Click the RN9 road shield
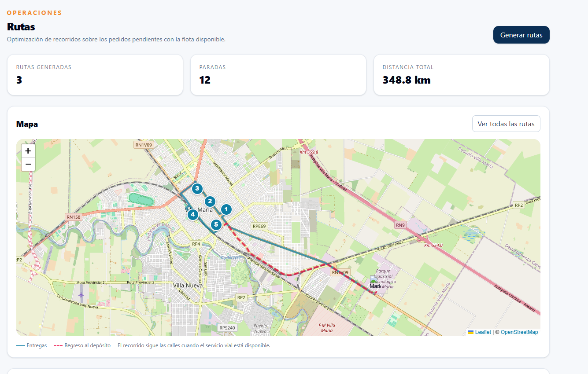This screenshot has height=374, width=588. [x=400, y=225]
